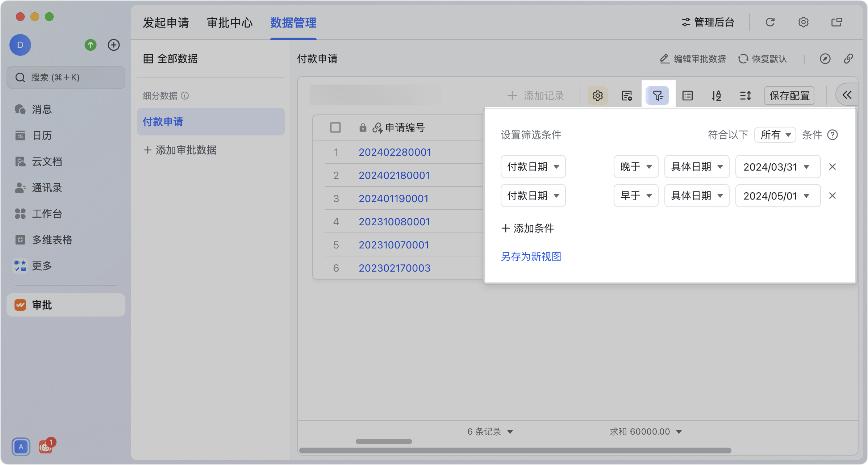Screen dimensions: 868x465
Task: Open the view settings gear icon
Action: 597,96
